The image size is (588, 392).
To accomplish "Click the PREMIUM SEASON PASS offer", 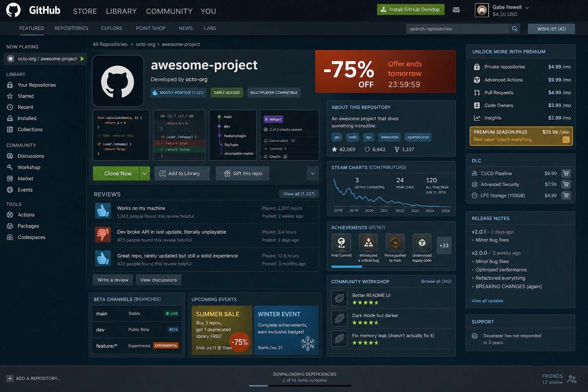I will pyautogui.click(x=521, y=136).
